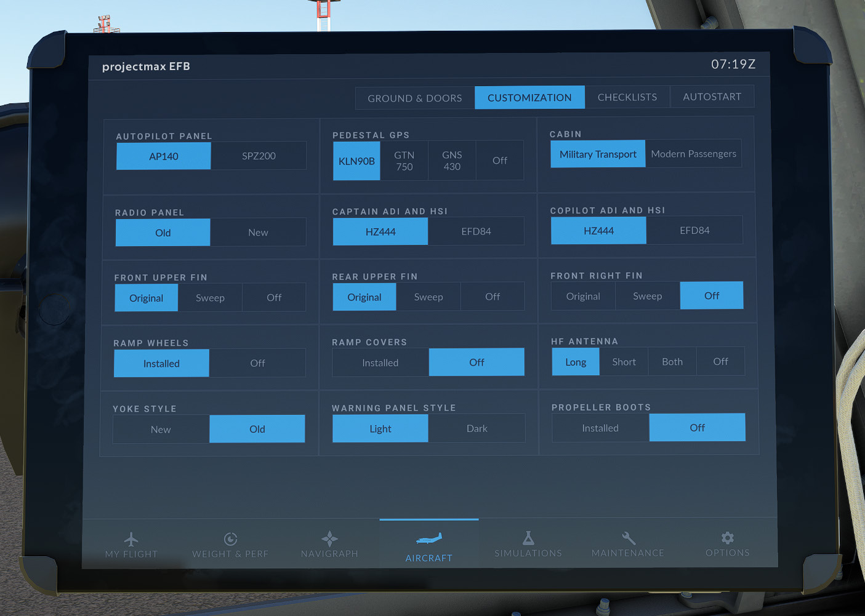Choose GTN 750 pedestal GPS
This screenshot has height=616, width=865.
pyautogui.click(x=404, y=161)
